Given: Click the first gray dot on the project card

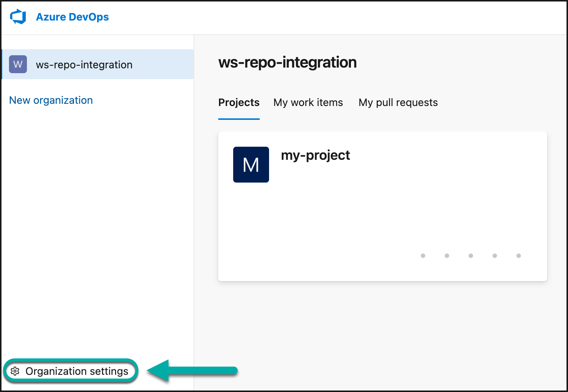Looking at the screenshot, I should [423, 256].
